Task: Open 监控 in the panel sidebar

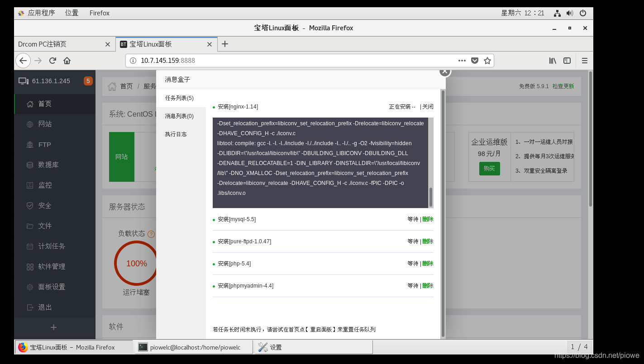Action: tap(55, 185)
